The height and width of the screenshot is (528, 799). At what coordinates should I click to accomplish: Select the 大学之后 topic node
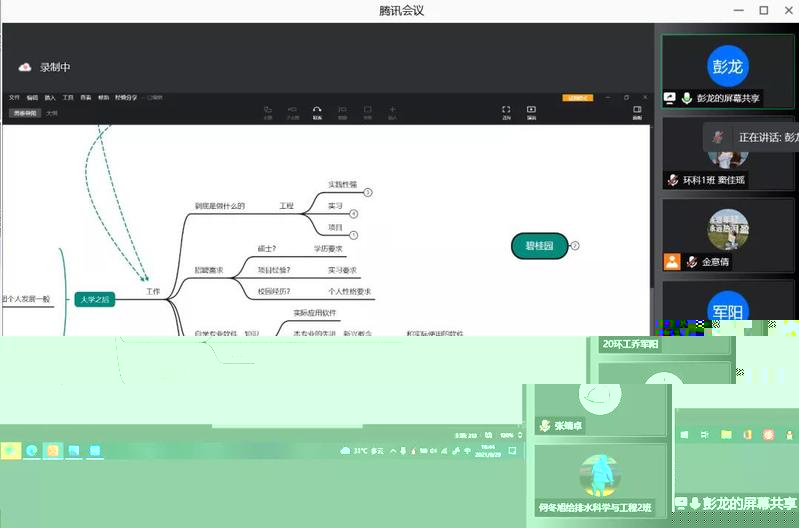click(x=94, y=299)
